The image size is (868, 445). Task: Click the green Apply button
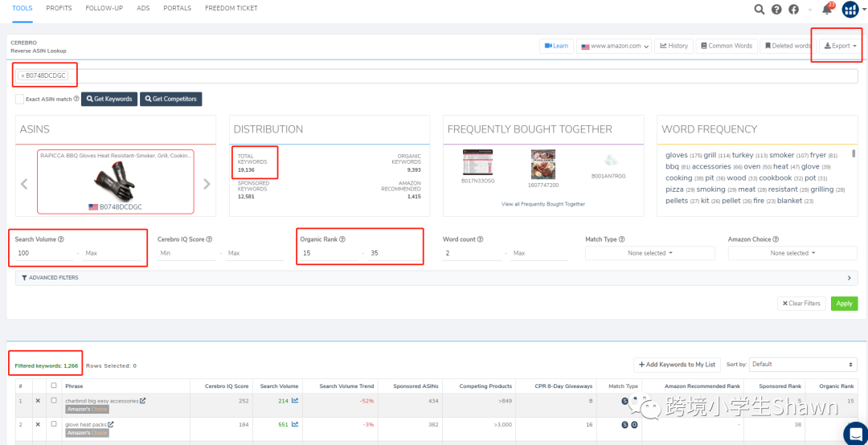(x=844, y=304)
